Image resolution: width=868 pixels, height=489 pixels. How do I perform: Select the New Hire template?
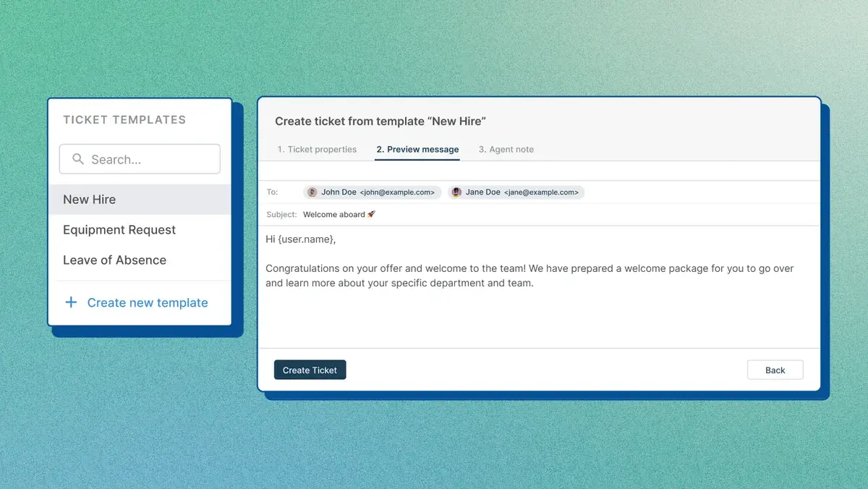[x=89, y=200]
